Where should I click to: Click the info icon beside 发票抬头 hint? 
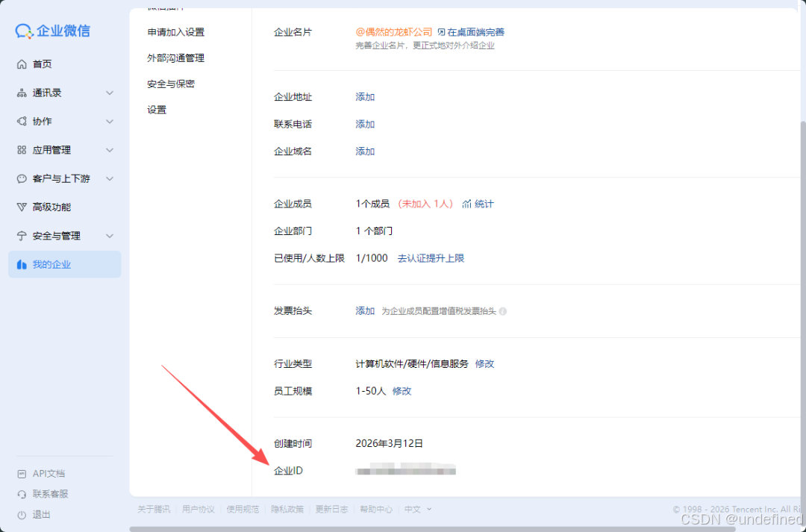click(x=503, y=311)
